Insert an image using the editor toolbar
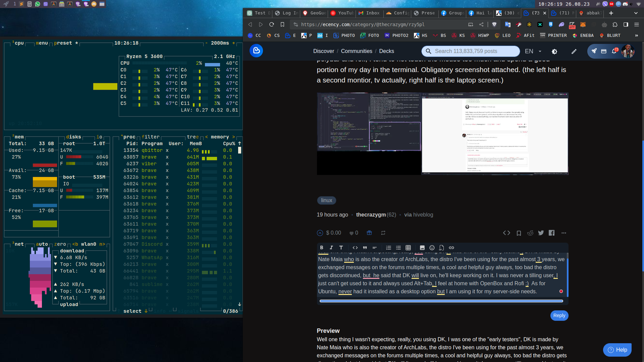This screenshot has width=644, height=362. click(x=422, y=248)
